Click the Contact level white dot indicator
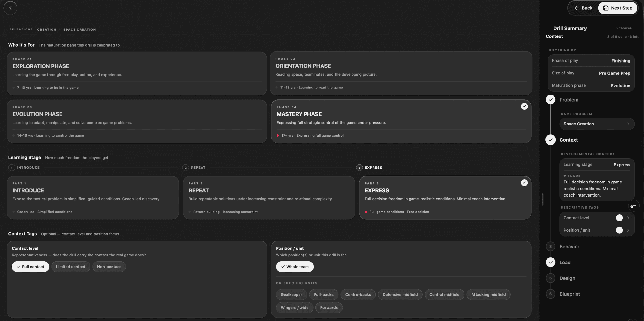Image resolution: width=644 pixels, height=321 pixels. click(x=619, y=218)
